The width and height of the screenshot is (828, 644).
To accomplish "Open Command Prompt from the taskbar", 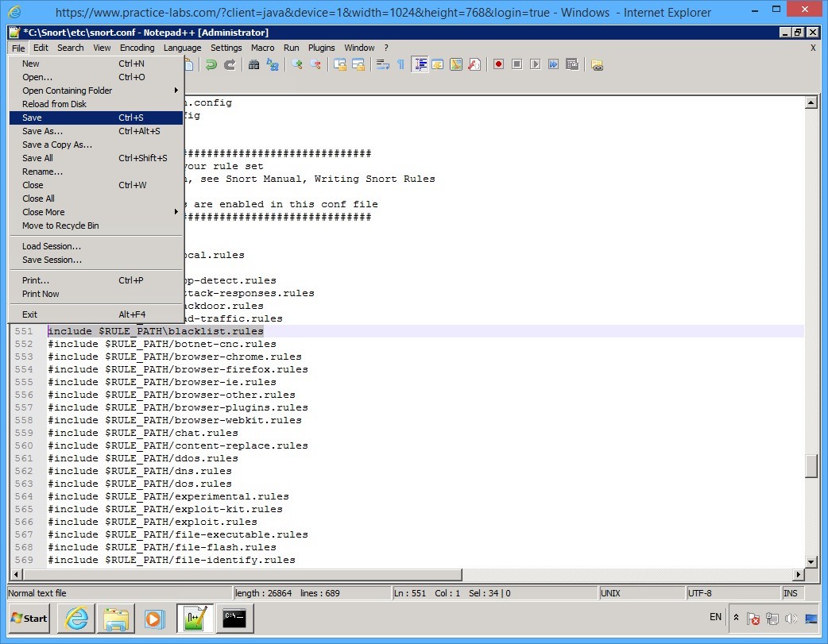I will click(235, 619).
